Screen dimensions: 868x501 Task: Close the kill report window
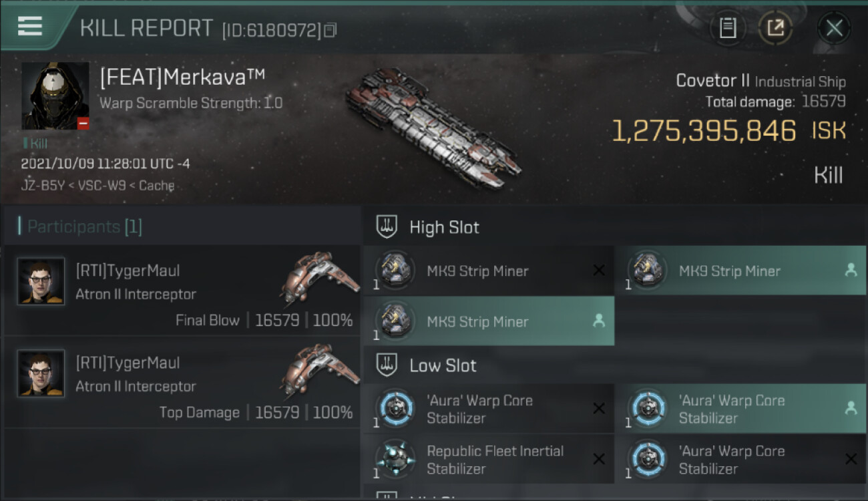834,28
